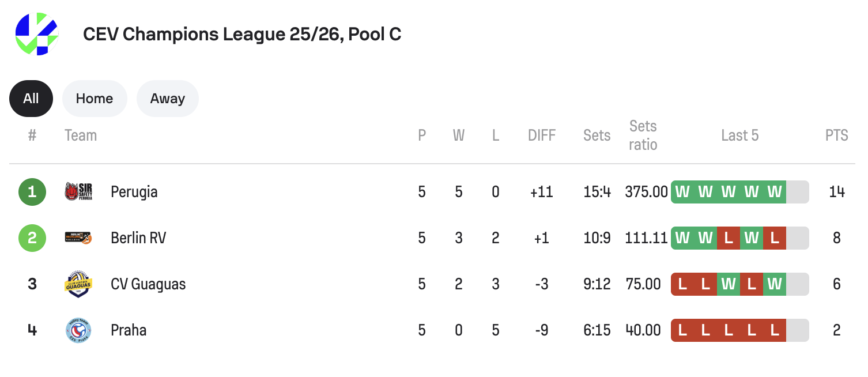
Task: Open the Praha team link
Action: pyautogui.click(x=129, y=330)
